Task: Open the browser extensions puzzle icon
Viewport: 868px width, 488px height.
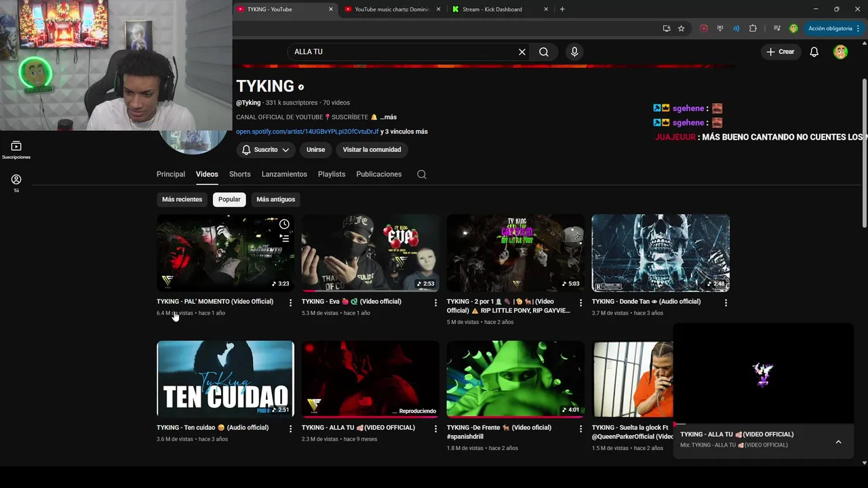Action: 753,28
